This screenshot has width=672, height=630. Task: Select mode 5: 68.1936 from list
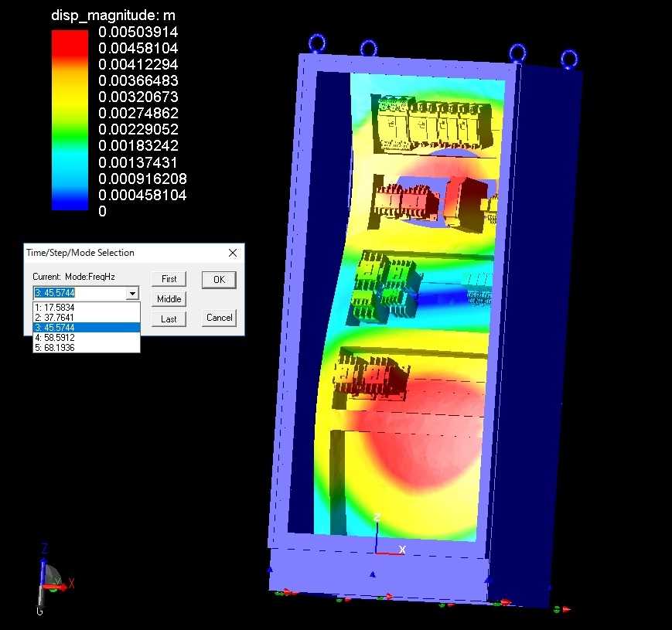[87, 347]
